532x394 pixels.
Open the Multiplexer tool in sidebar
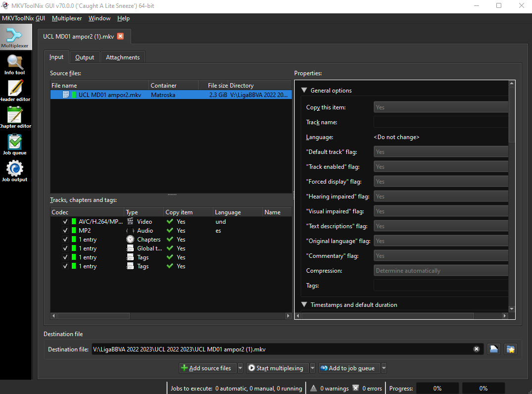tap(15, 37)
